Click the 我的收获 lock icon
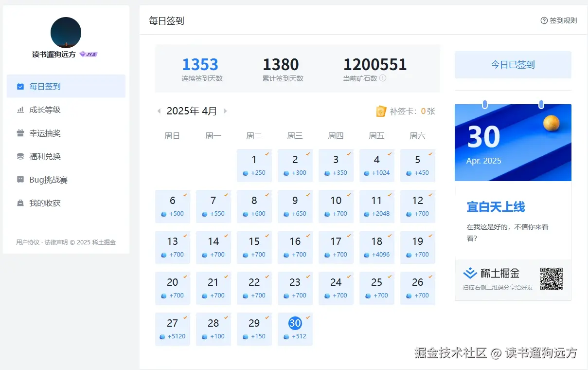588x370 pixels. 20,203
